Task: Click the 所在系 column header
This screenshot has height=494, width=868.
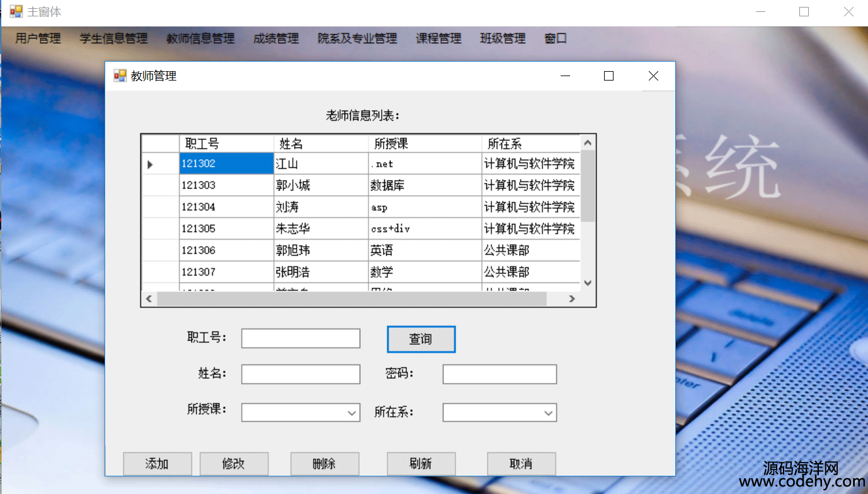Action: 531,143
